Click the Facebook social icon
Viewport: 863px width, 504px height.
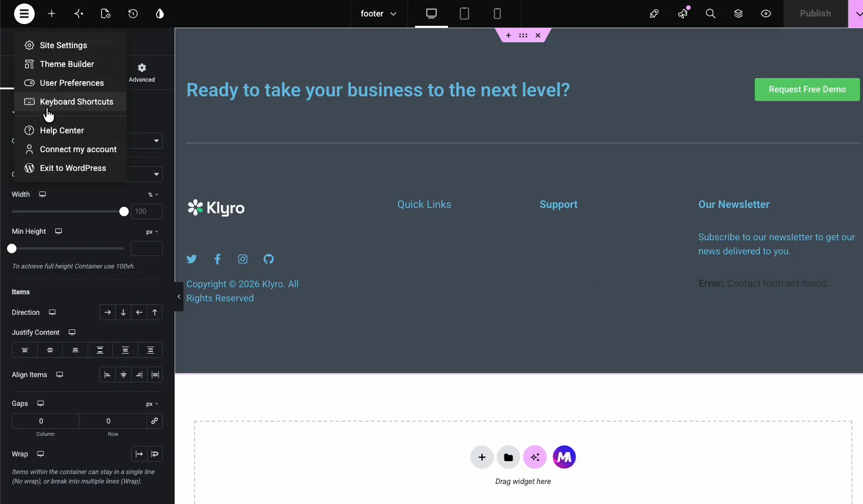pos(218,259)
